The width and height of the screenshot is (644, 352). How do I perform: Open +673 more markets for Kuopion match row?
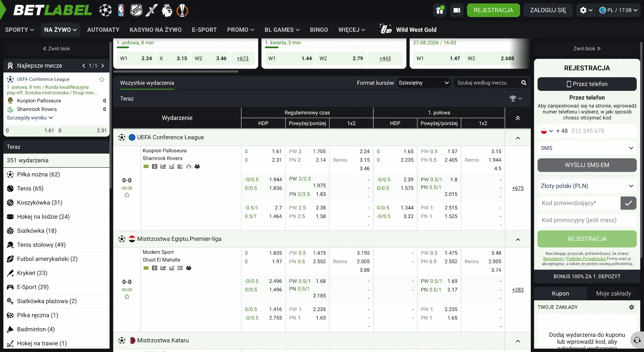click(x=518, y=188)
